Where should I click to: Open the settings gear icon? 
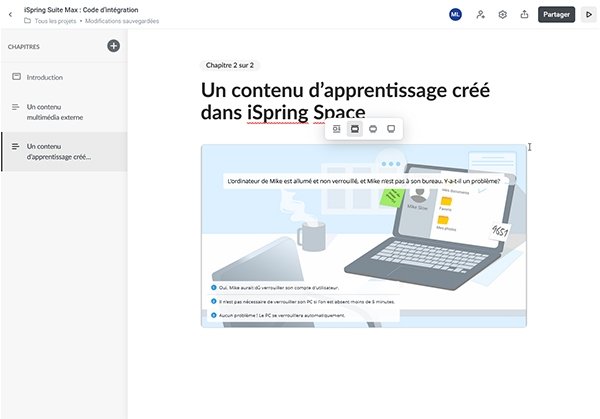502,15
